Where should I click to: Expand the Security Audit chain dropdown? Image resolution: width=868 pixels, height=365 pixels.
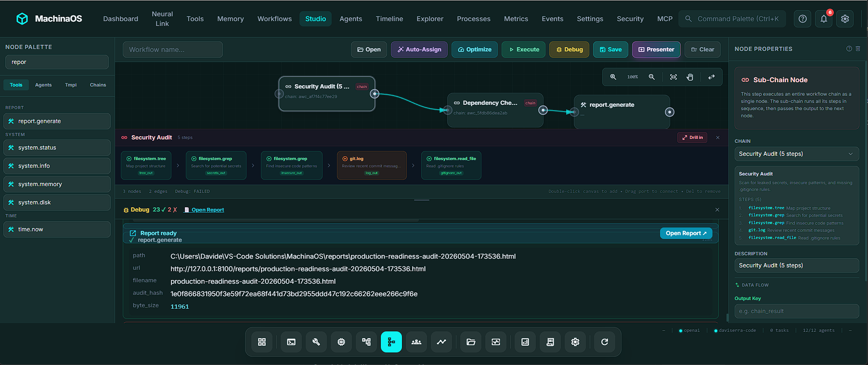point(797,154)
